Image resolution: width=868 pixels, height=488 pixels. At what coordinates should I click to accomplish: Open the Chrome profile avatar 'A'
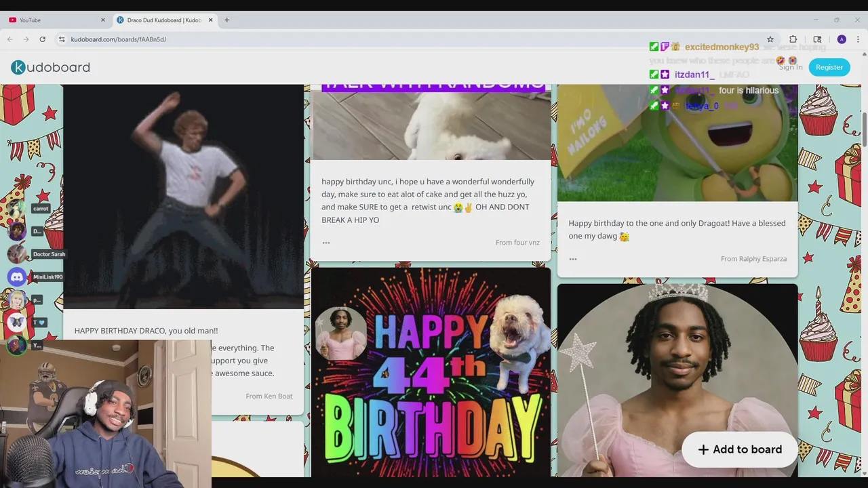(x=842, y=39)
